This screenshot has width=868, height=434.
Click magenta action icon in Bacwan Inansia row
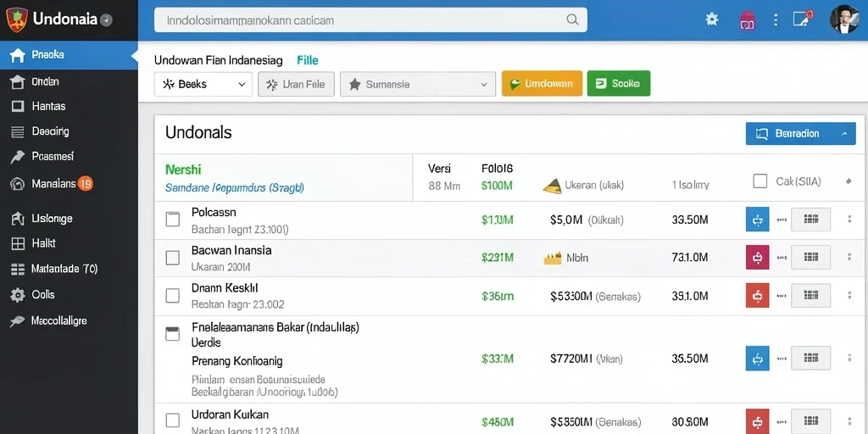(x=757, y=257)
